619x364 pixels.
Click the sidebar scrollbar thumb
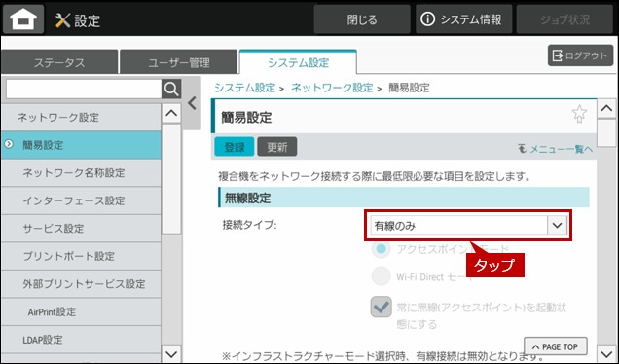(171, 179)
